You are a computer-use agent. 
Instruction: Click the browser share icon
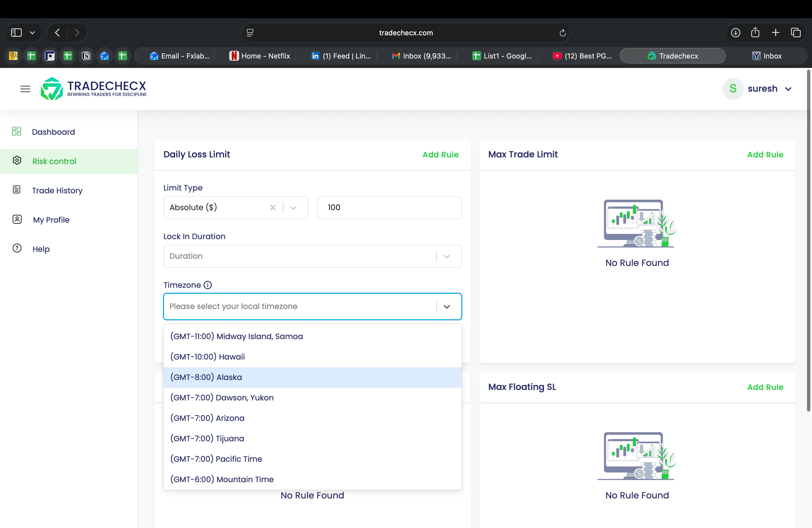tap(755, 32)
